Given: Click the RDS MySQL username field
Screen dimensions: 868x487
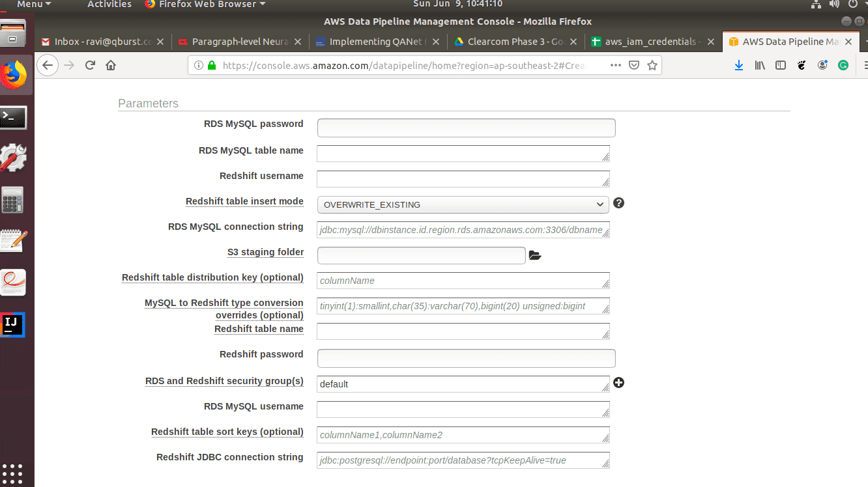Looking at the screenshot, I should tap(463, 410).
